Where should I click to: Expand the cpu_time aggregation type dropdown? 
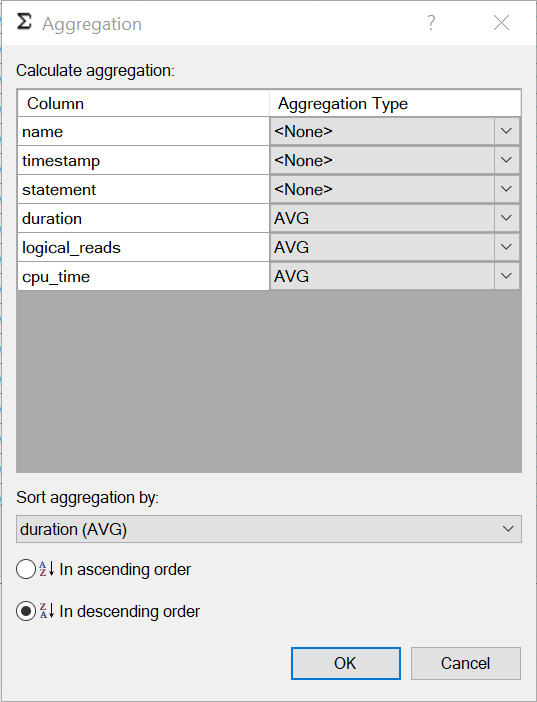click(x=507, y=276)
